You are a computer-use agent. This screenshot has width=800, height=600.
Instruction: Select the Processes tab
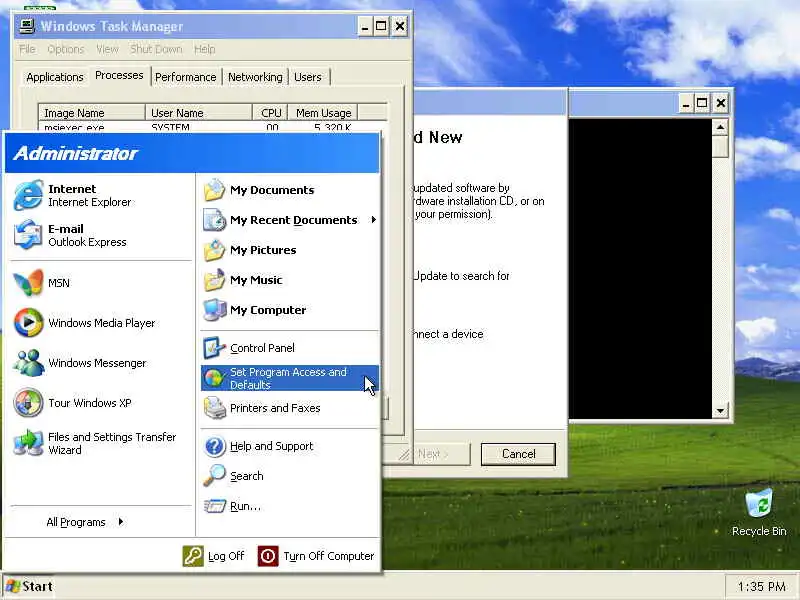coord(119,75)
